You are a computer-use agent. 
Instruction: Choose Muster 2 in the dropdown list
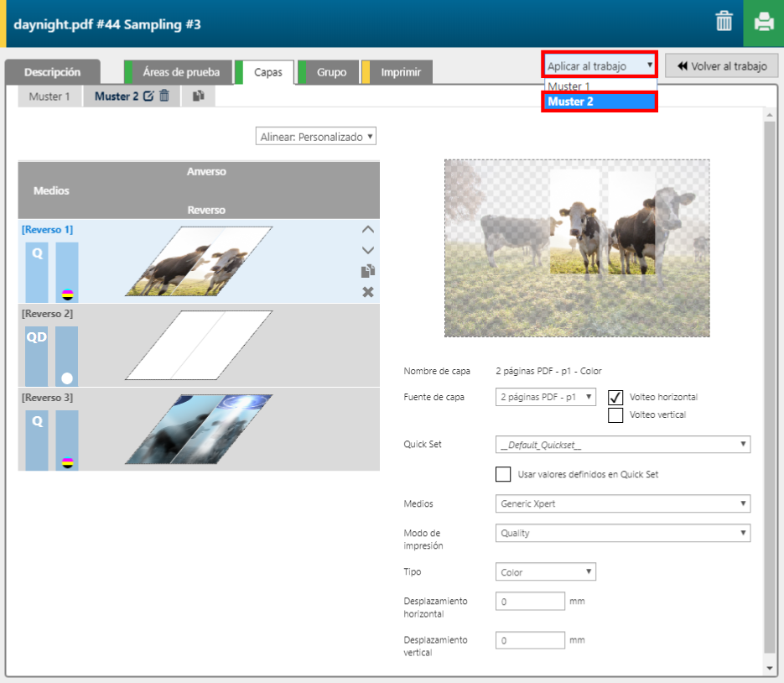600,102
